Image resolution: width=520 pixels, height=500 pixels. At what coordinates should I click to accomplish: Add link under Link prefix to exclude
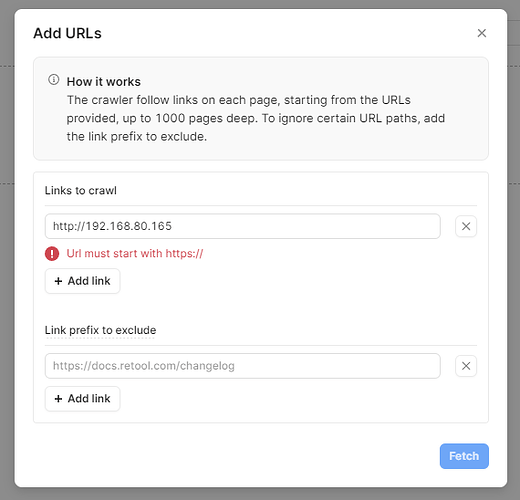coord(83,399)
